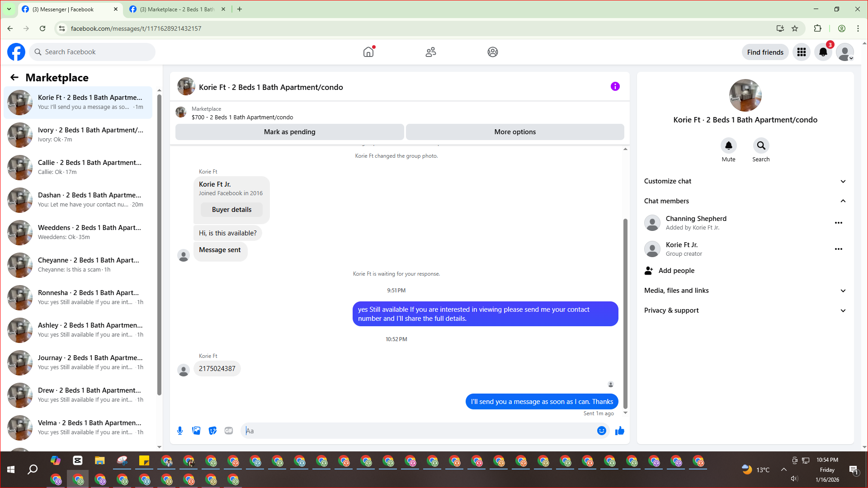Open the emoji picker in message box
Screen dimensions: 868x488
pyautogui.click(x=601, y=431)
